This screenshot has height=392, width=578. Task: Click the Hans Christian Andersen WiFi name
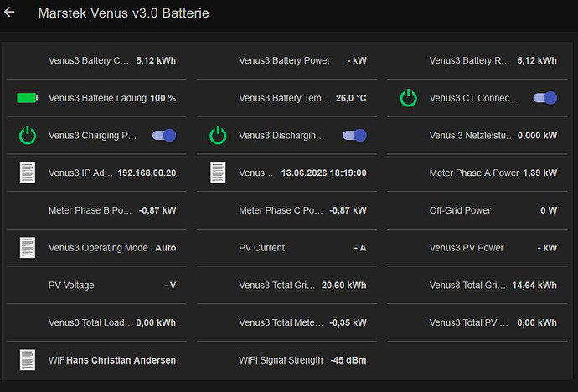(121, 360)
